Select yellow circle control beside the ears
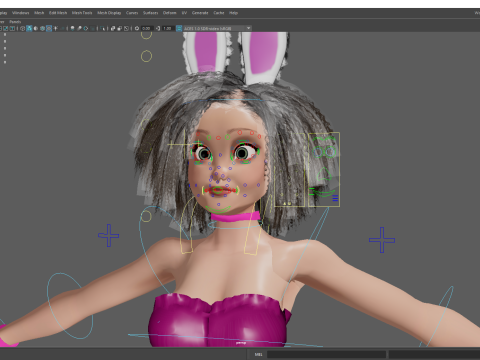 (x=146, y=56)
